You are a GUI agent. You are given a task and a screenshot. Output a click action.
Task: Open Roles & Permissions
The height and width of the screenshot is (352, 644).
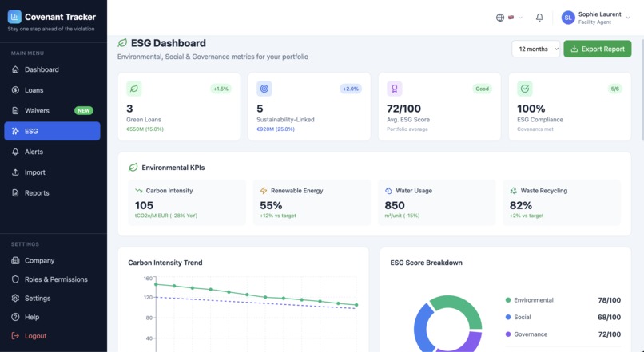click(x=52, y=279)
